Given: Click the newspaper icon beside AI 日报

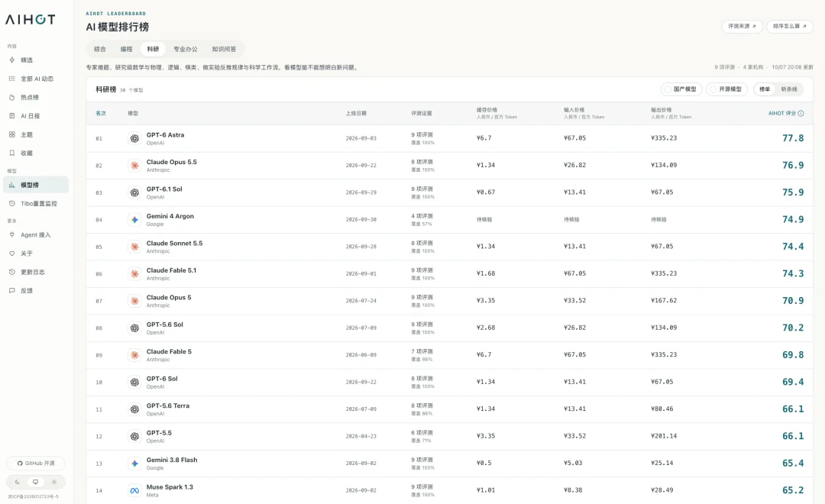Looking at the screenshot, I should pos(12,116).
